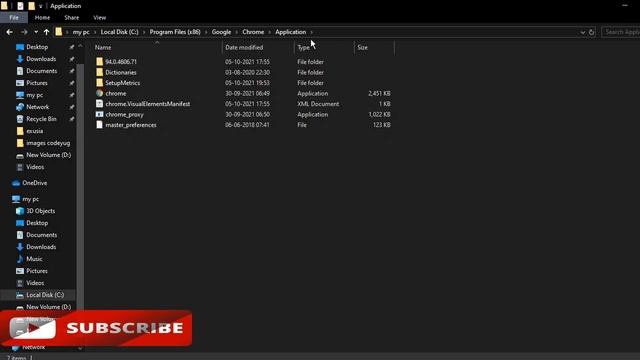Open pinned Videos in Quick access
The image size is (640, 360).
click(35, 167)
